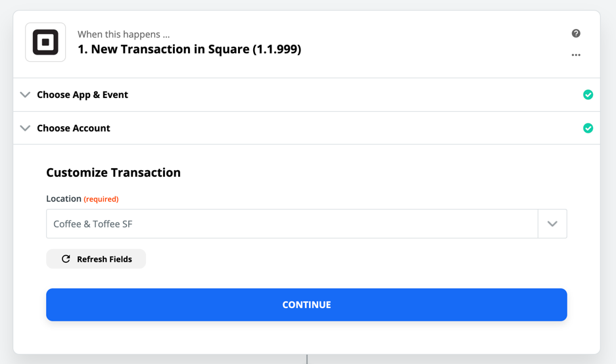Click the Customize Transaction heading
Viewport: 616px width, 364px height.
(x=113, y=173)
